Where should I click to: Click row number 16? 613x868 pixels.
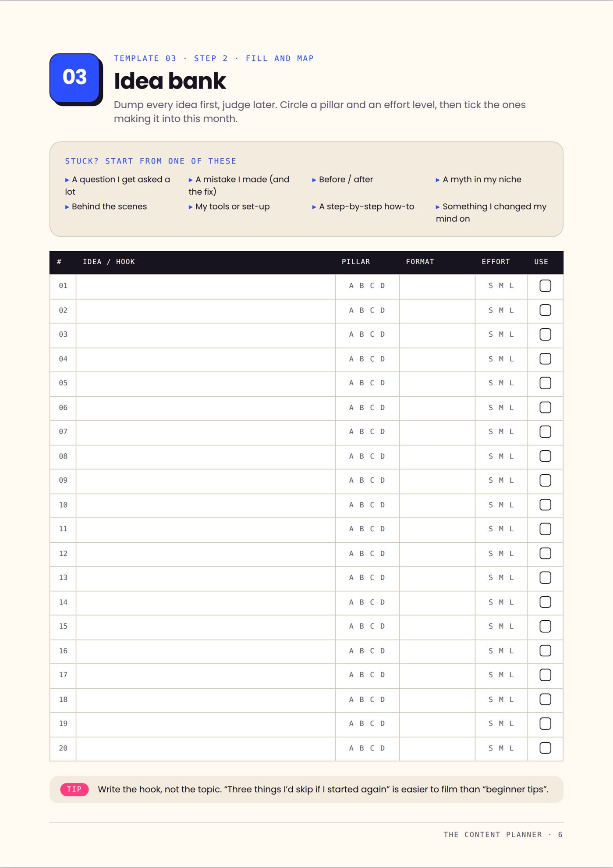[x=63, y=651]
